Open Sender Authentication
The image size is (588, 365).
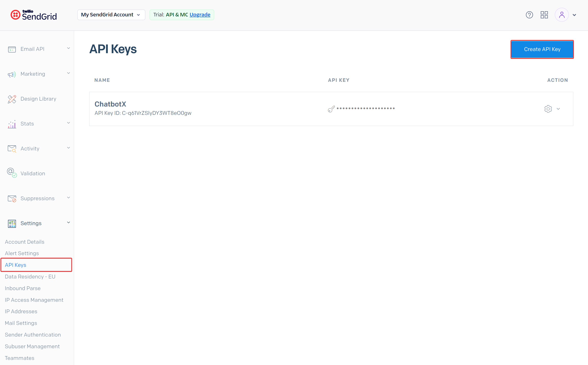33,335
